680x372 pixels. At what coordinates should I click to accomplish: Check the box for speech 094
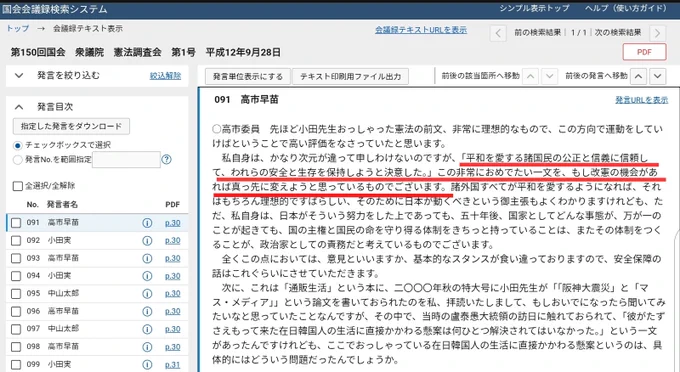click(x=16, y=276)
